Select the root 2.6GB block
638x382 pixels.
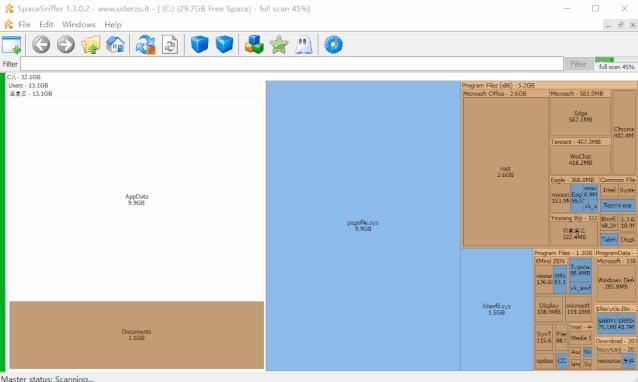pos(505,172)
